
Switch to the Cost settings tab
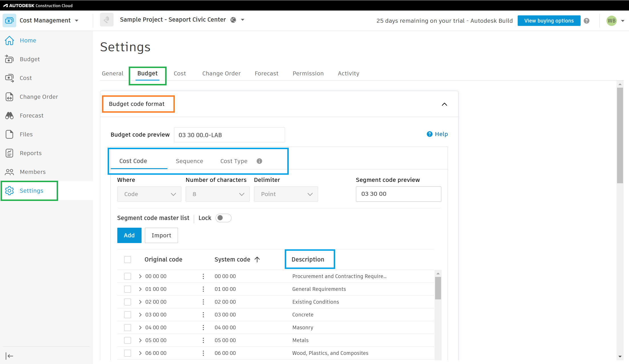tap(180, 73)
